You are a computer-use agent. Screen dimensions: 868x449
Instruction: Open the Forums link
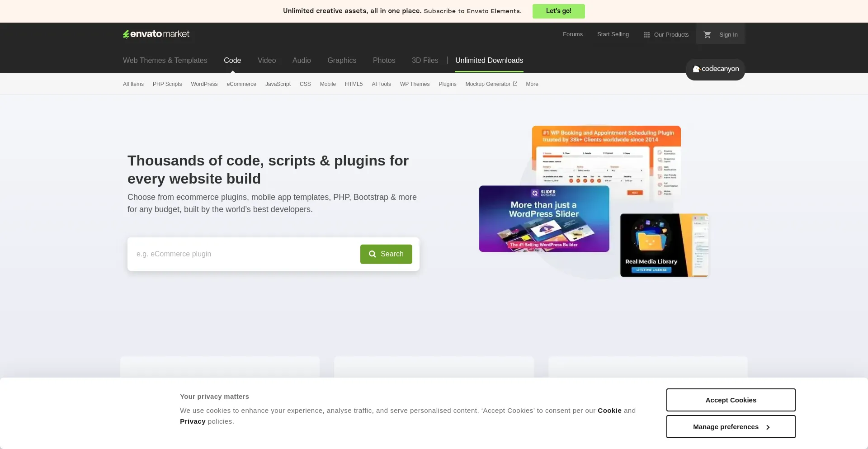click(x=573, y=34)
